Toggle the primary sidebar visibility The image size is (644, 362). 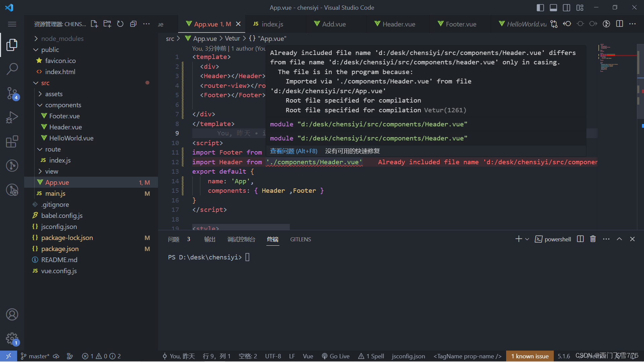(540, 7)
